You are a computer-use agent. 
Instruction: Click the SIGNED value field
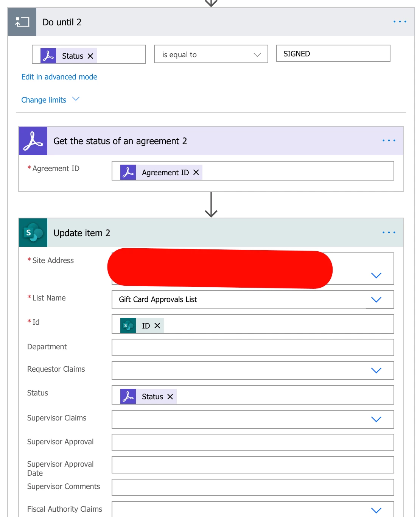(333, 53)
